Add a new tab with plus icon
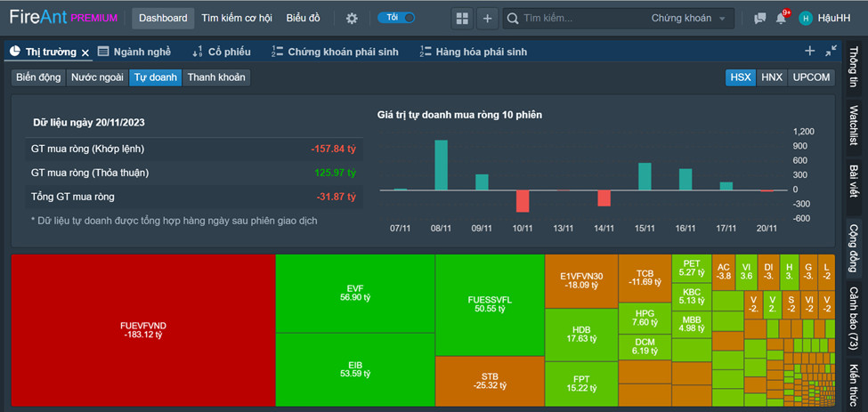 click(809, 51)
